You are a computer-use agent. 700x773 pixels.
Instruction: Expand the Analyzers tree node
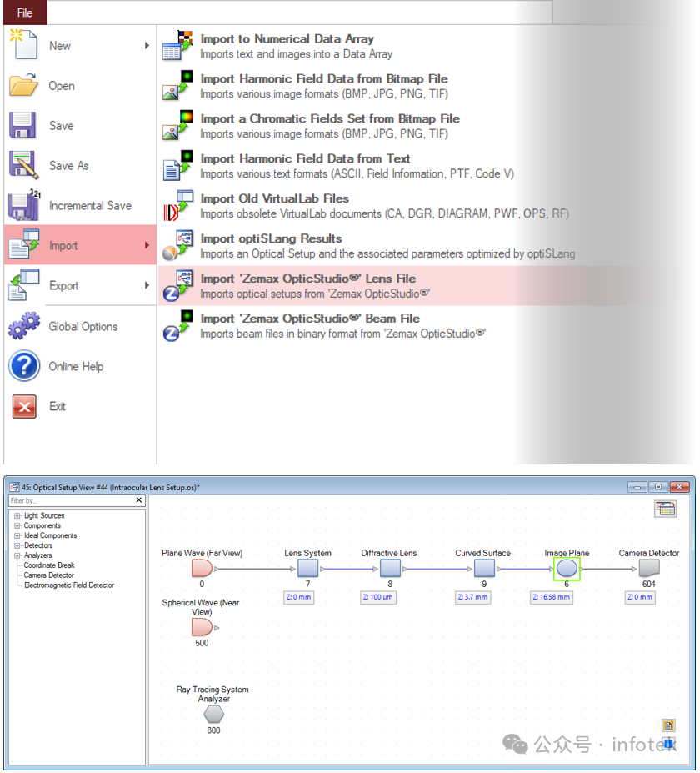click(x=17, y=555)
